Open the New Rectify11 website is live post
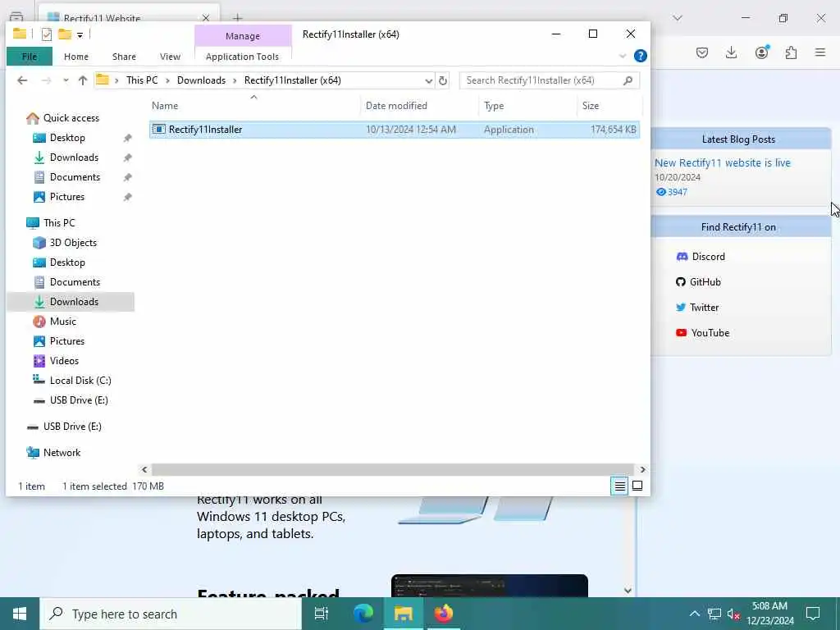Image resolution: width=840 pixels, height=630 pixels. click(x=722, y=163)
